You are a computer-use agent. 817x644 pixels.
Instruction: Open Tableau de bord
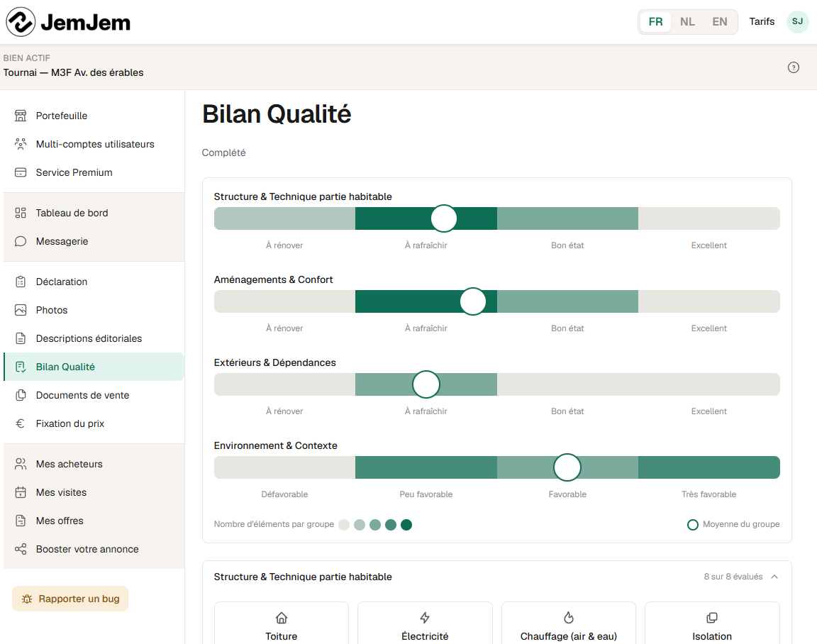[94, 213]
